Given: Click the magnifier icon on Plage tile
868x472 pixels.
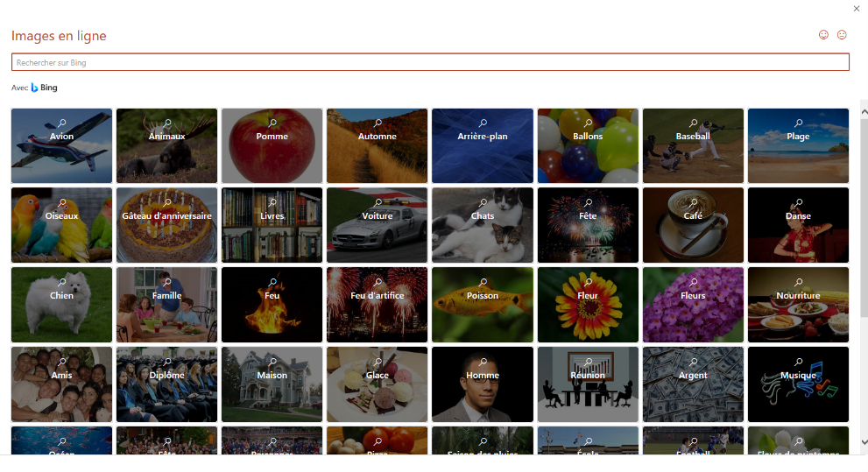Looking at the screenshot, I should pos(798,123).
